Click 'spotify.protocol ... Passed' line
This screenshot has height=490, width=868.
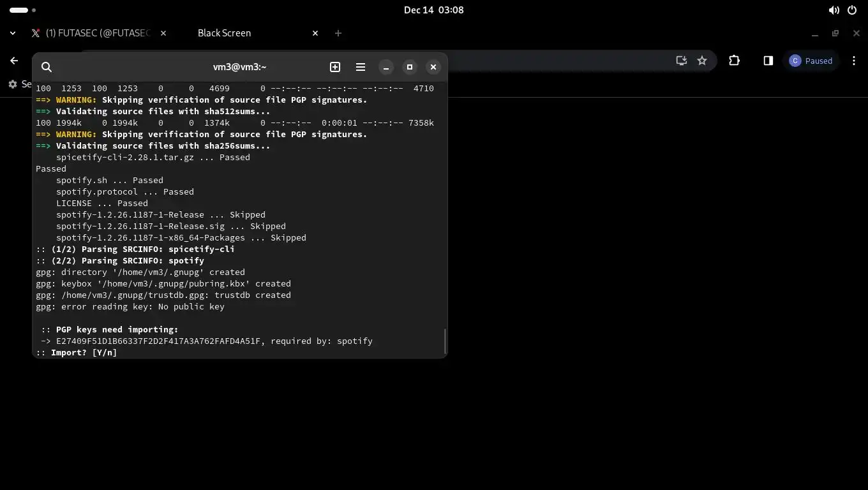pos(125,191)
